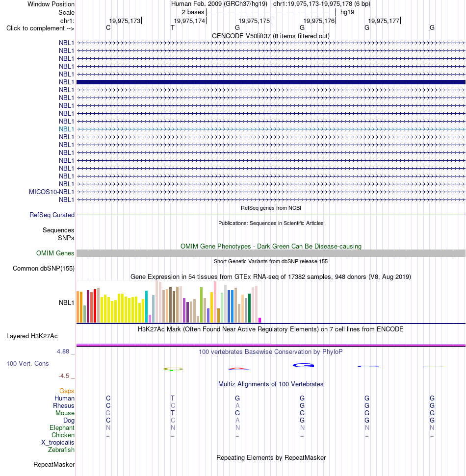Click the Elephant alignment row label

[62, 428]
